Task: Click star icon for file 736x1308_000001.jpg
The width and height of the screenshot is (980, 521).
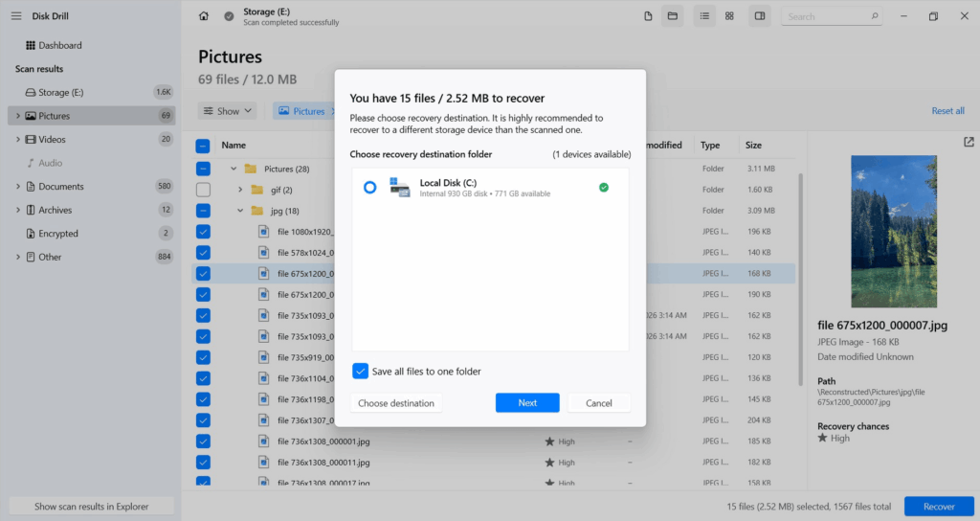Action: 549,442
